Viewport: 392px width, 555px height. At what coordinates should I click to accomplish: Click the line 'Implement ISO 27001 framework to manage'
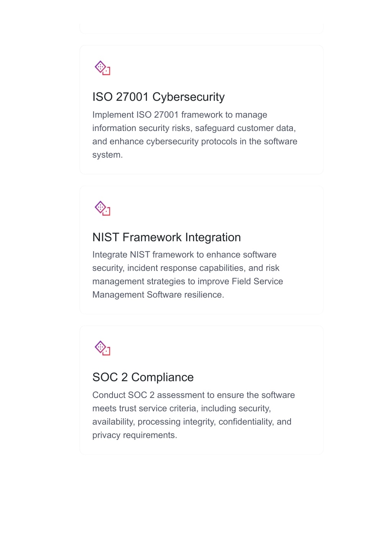[x=180, y=115]
